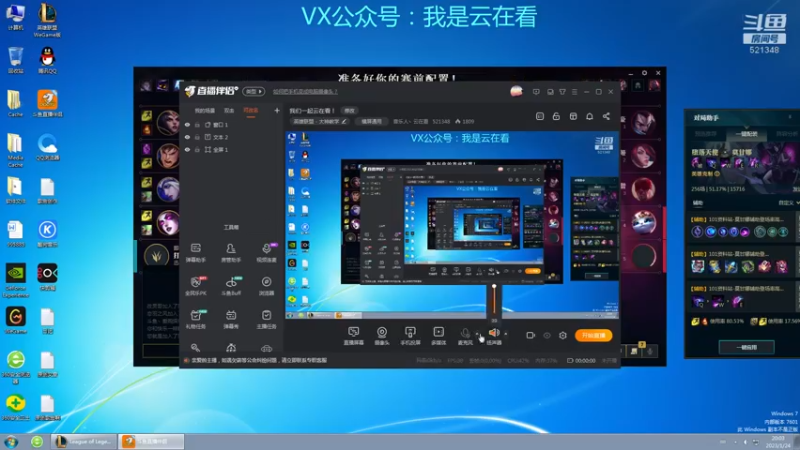Open the 弹幕秀 tool in the toolbox

231,319
